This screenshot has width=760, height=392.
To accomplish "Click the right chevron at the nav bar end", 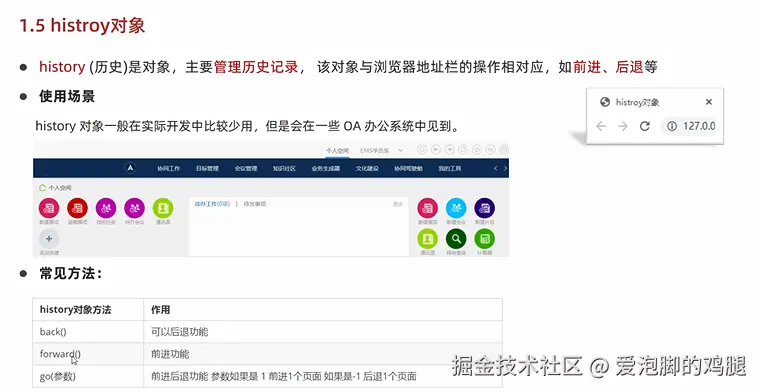I will pyautogui.click(x=505, y=168).
